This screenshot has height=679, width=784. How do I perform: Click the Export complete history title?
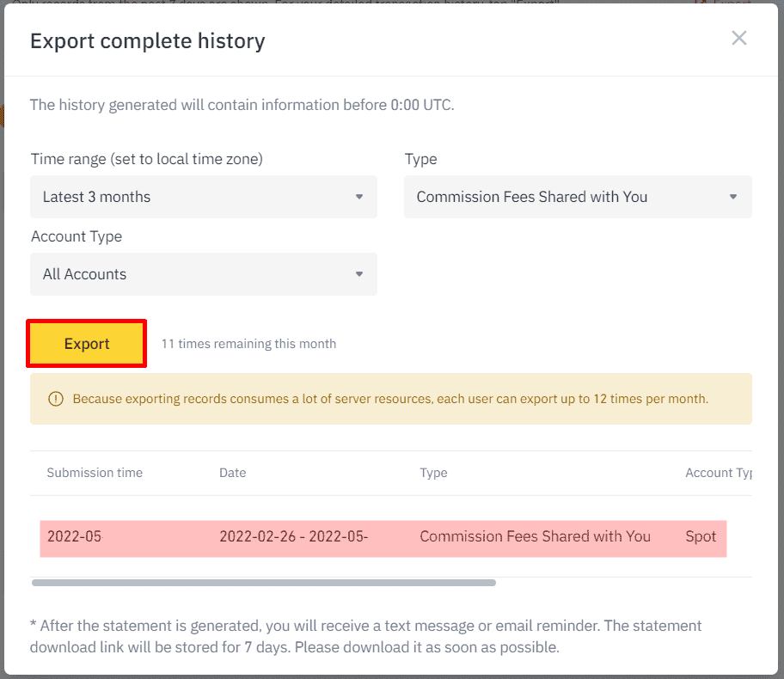coord(147,40)
